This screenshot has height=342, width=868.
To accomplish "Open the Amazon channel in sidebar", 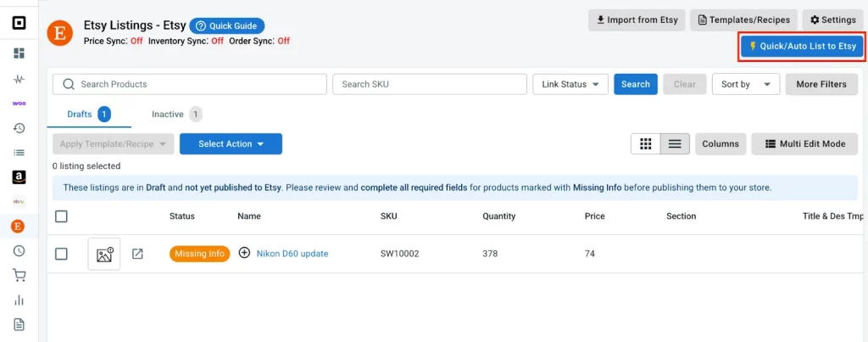I will tap(18, 177).
